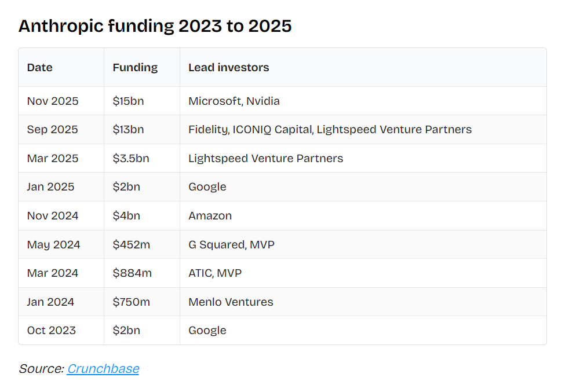Viewport: 569px width, 392px height.
Task: Click the Date column header
Action: (x=39, y=67)
